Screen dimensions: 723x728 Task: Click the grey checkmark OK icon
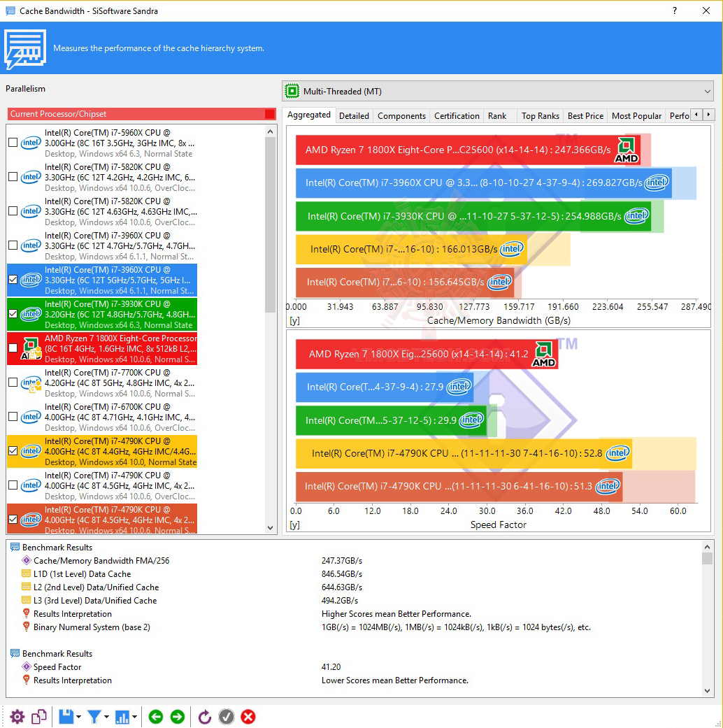tap(226, 717)
